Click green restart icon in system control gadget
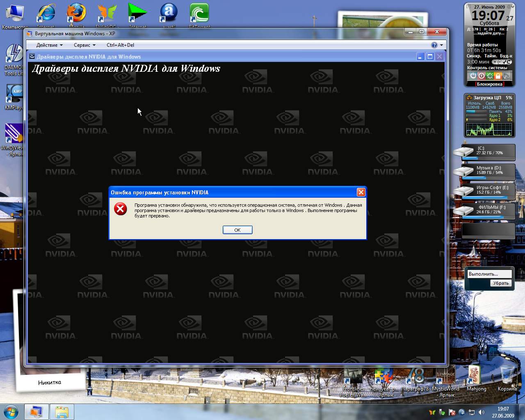This screenshot has height=420, width=525. 490,76
